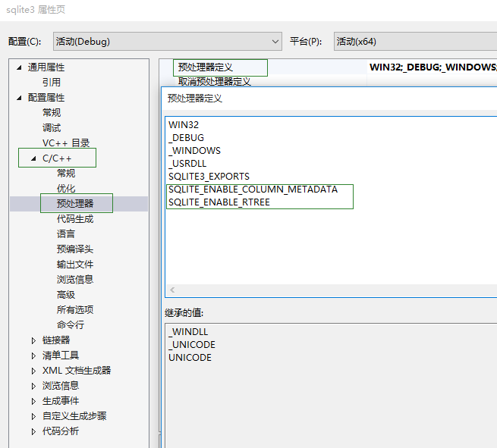Click the _WINDOWS line in definitions editor
Image resolution: width=497 pixels, height=448 pixels.
point(194,151)
